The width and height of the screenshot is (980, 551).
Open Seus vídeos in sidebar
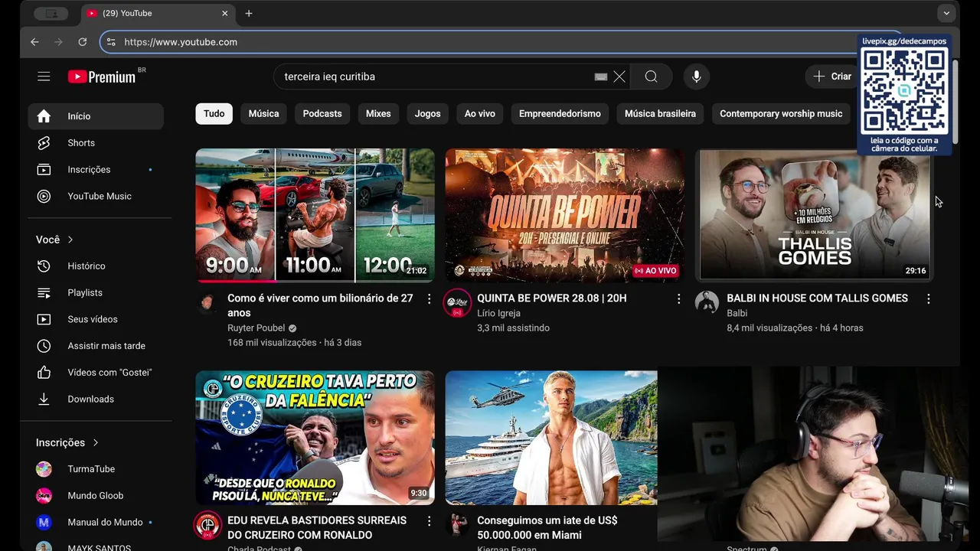pyautogui.click(x=96, y=319)
